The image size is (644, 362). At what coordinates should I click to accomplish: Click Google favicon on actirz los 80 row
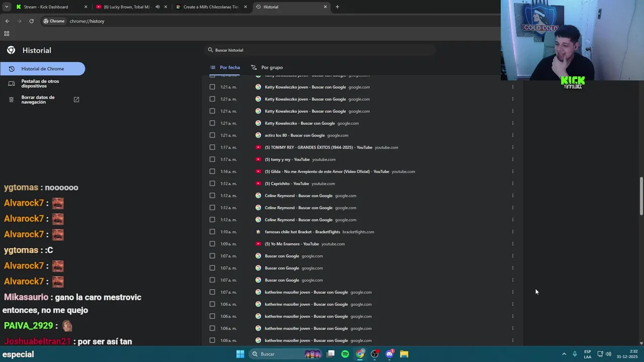pos(258,135)
